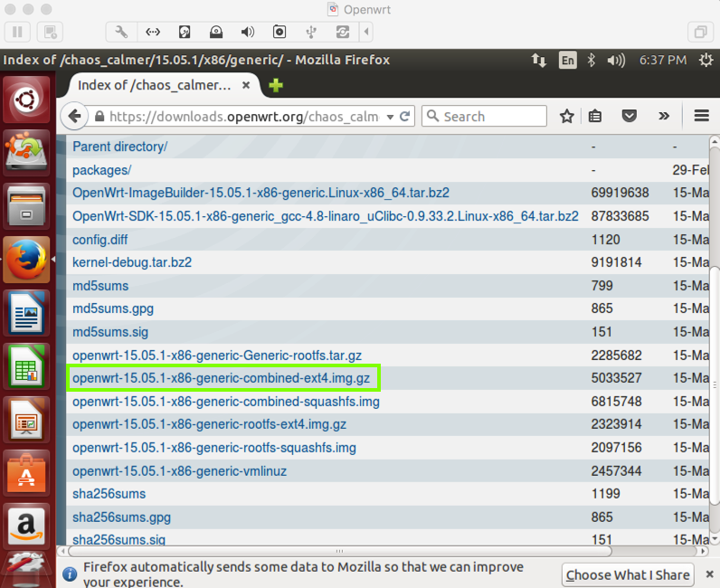This screenshot has width=720, height=588.
Task: Open a new tab with plus button
Action: click(276, 85)
